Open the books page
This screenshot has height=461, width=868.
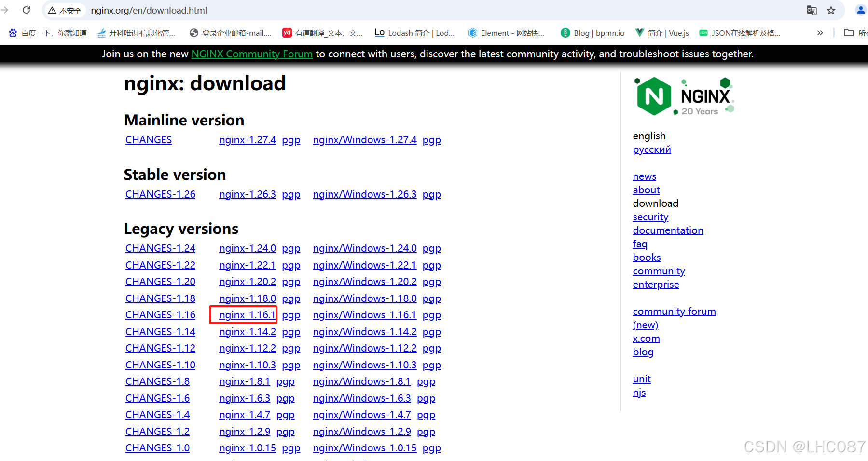coord(647,258)
